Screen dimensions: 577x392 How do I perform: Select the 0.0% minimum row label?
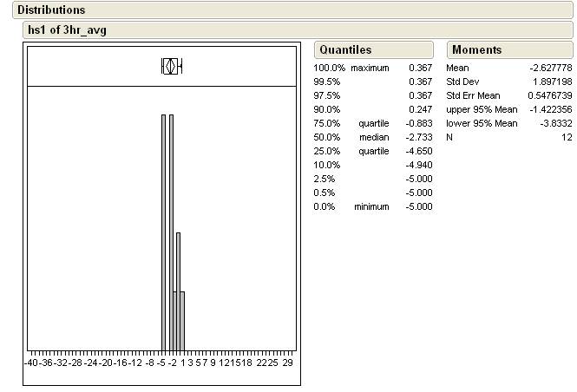click(351, 206)
